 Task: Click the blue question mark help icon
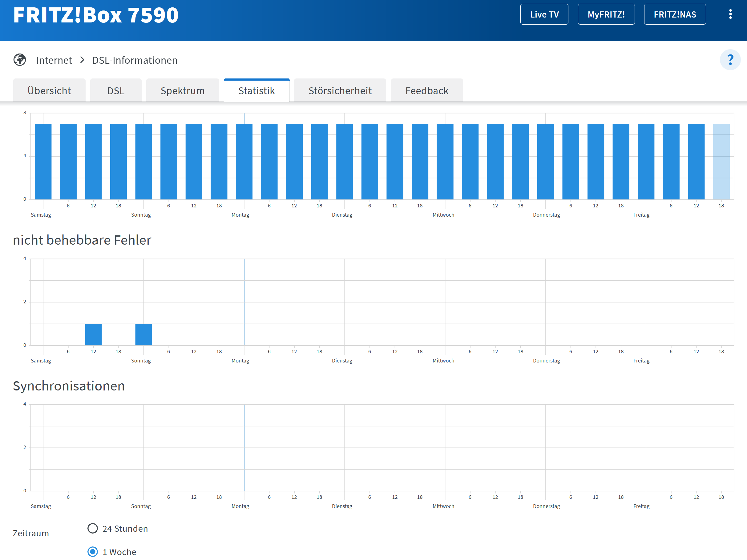pyautogui.click(x=730, y=60)
